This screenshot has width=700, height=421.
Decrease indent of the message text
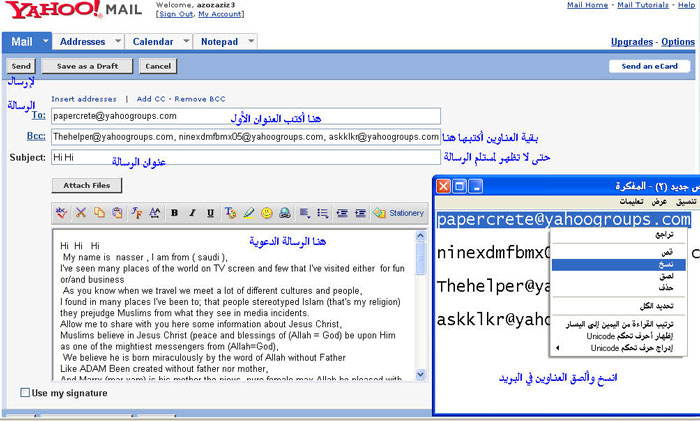[x=342, y=213]
